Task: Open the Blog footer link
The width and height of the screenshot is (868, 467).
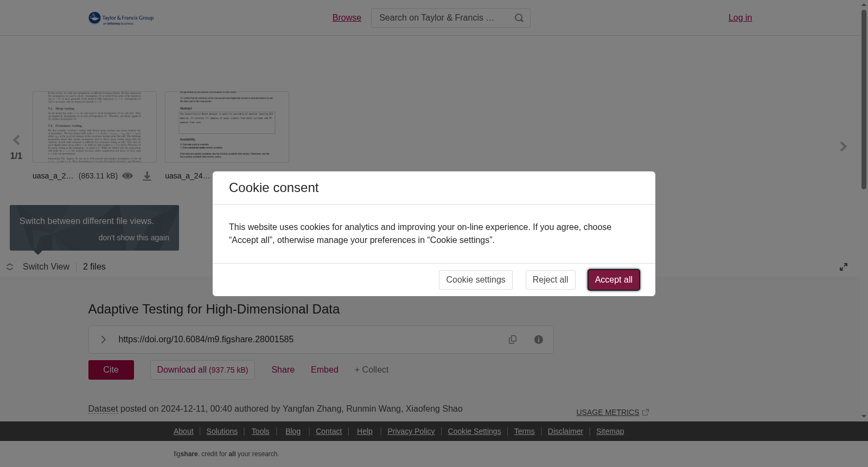Action: click(x=293, y=431)
